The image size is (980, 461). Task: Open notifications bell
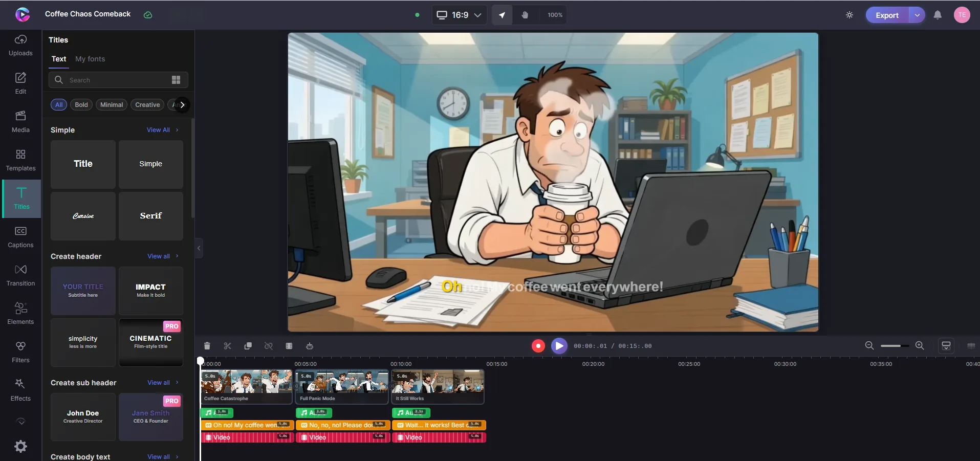938,15
